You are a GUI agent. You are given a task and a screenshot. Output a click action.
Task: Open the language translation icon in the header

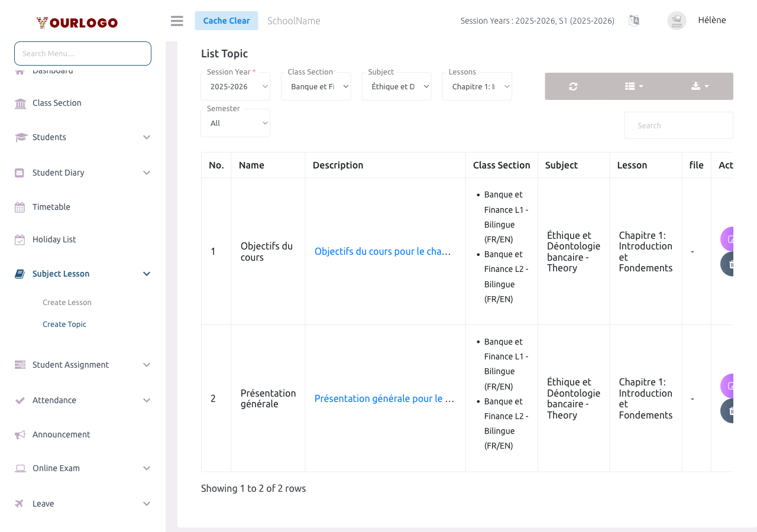(x=633, y=20)
